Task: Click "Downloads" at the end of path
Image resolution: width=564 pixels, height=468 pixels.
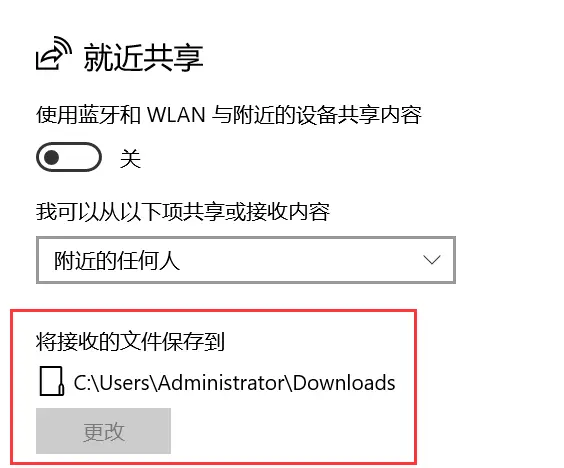Action: click(x=344, y=382)
